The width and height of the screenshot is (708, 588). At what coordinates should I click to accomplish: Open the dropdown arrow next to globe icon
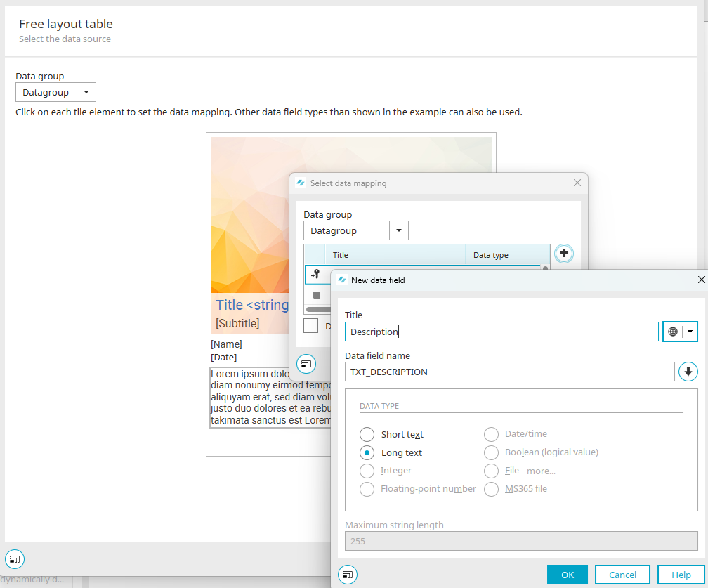(690, 332)
